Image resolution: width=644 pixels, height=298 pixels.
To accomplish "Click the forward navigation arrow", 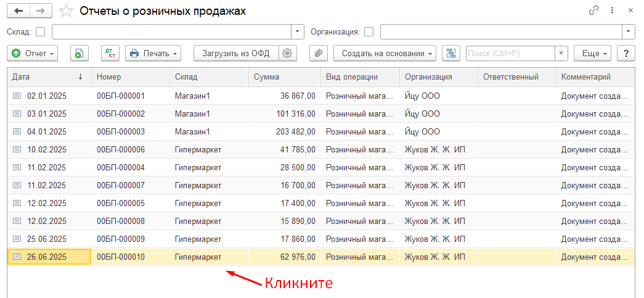I will click(40, 10).
